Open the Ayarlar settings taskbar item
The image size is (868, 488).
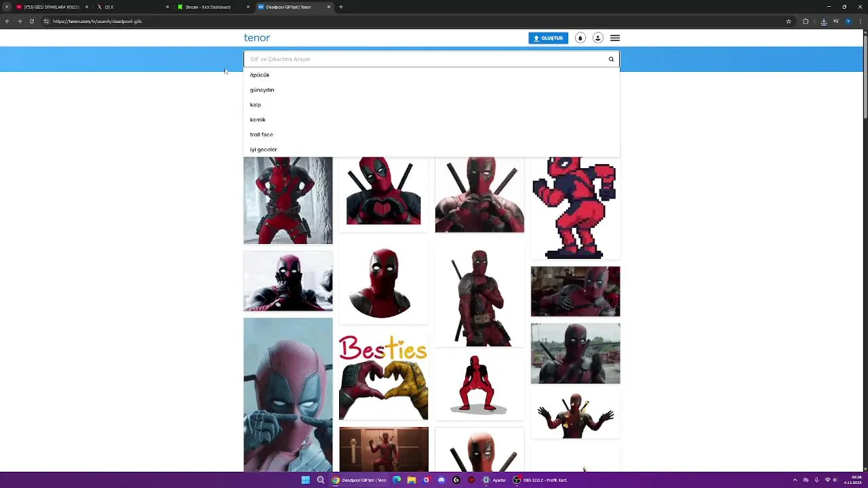[x=494, y=480]
